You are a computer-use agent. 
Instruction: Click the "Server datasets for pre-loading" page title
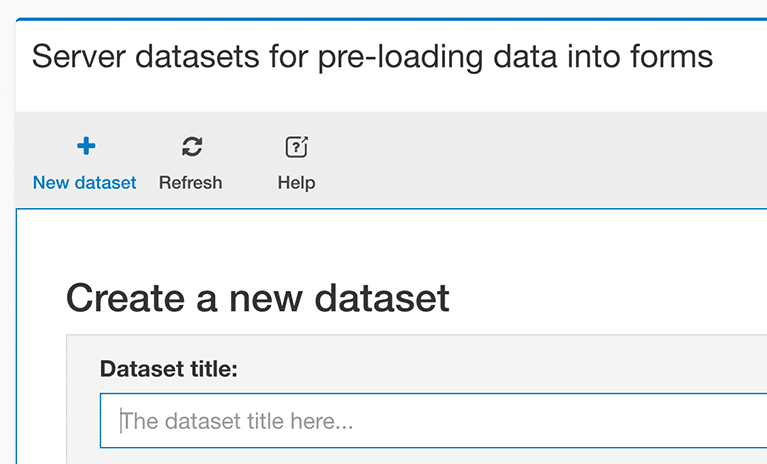pos(372,57)
